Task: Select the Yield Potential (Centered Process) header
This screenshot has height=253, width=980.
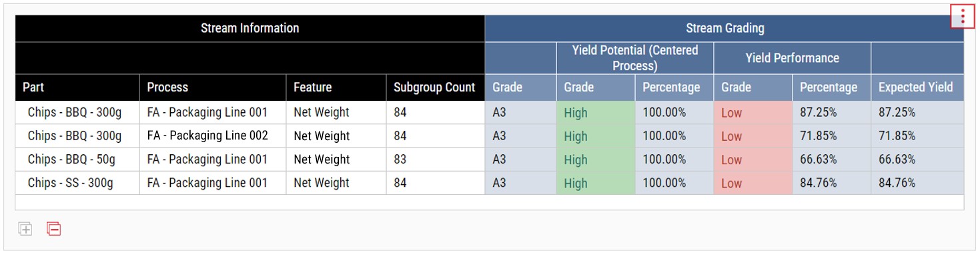Action: coord(635,58)
